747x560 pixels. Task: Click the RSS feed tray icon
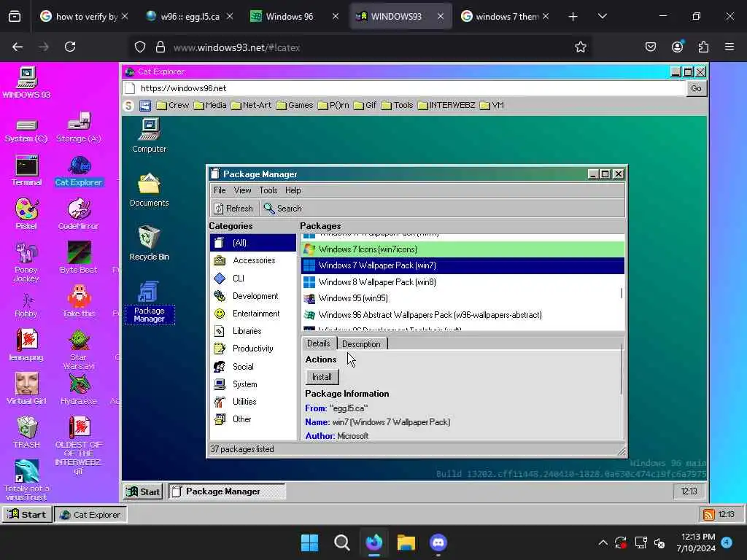point(708,514)
